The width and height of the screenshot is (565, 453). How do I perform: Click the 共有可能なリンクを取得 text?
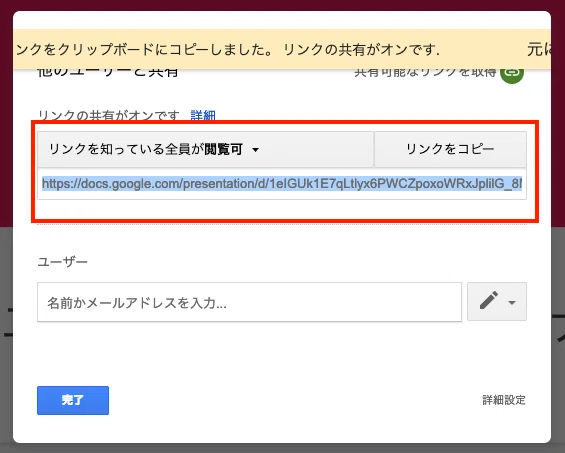coord(425,73)
